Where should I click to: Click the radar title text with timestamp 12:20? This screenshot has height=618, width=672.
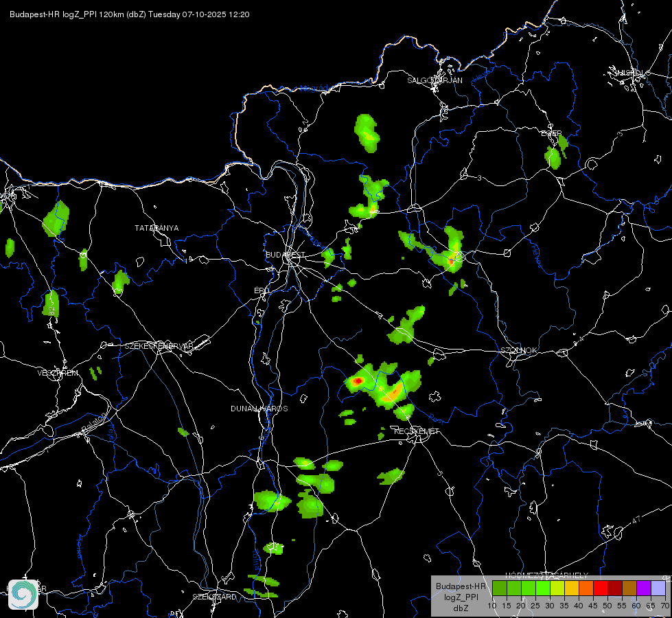[130, 14]
